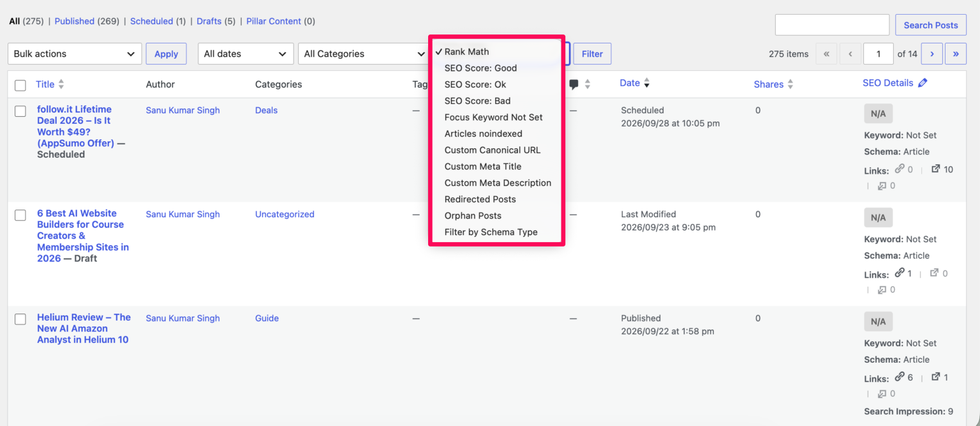Viewport: 980px width, 426px height.
Task: Click the Filter button
Action: (592, 54)
